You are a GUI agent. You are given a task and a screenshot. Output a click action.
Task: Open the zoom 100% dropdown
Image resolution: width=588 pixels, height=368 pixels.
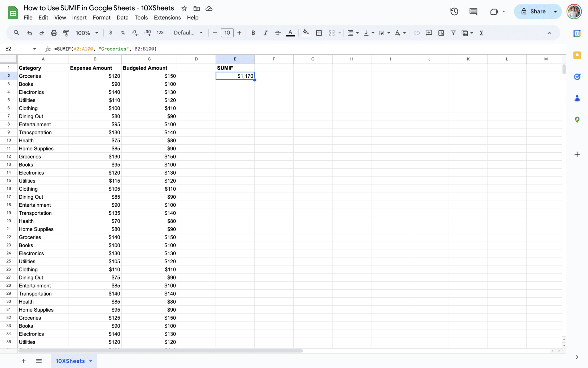coord(87,33)
